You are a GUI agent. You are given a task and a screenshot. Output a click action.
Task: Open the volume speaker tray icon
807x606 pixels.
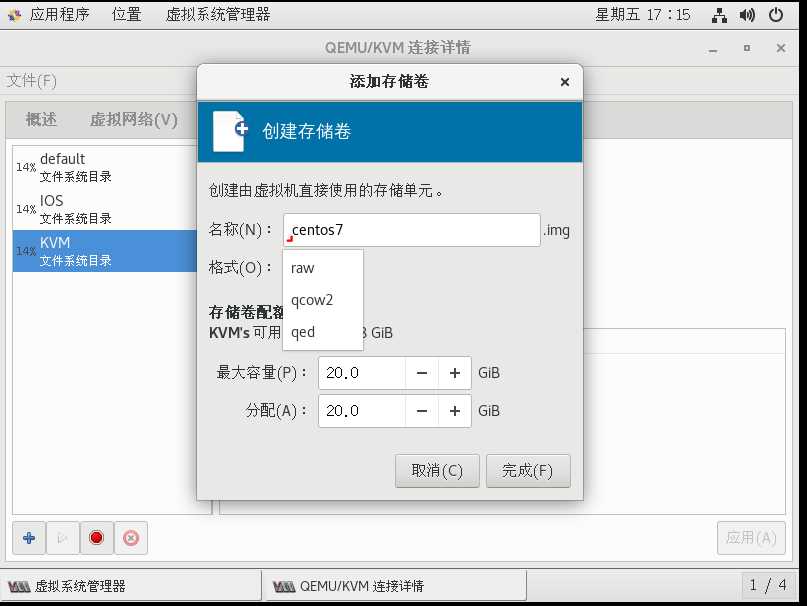747,15
